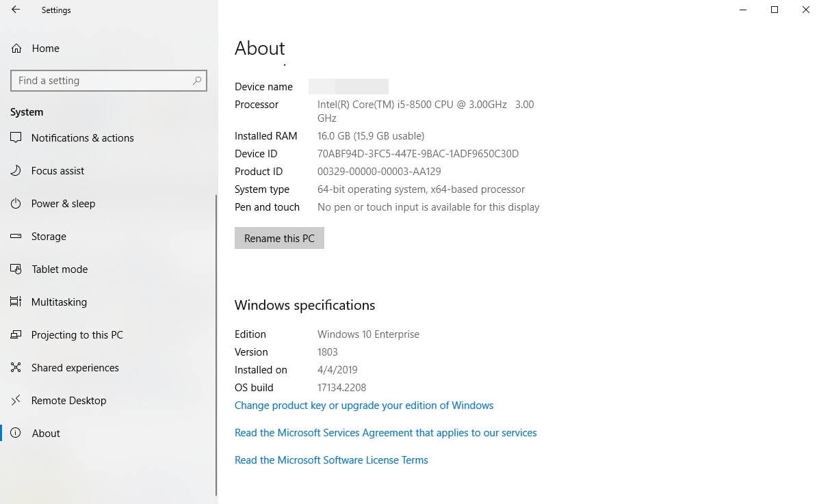Open Multitasking settings
The image size is (819, 504).
coord(59,302)
